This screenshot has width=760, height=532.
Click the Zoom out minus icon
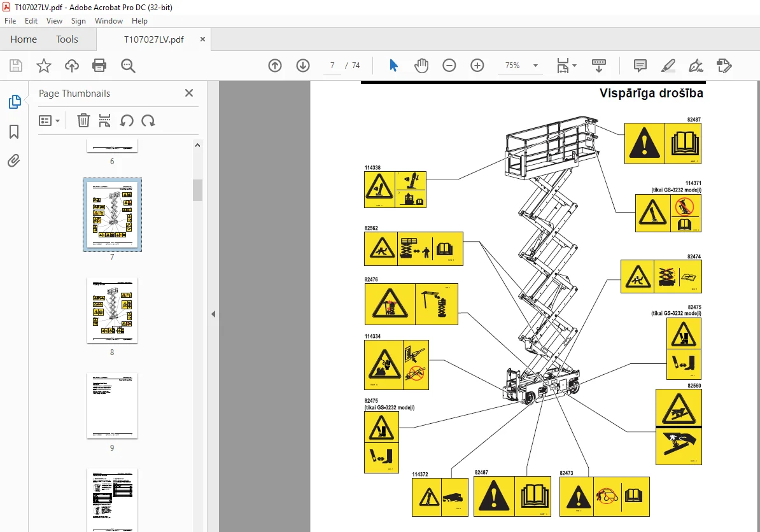point(449,66)
